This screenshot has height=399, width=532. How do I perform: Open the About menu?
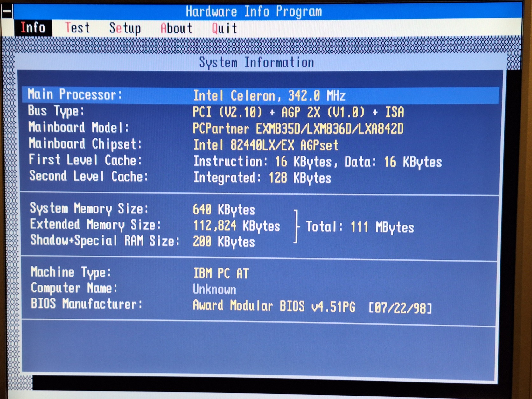(176, 28)
